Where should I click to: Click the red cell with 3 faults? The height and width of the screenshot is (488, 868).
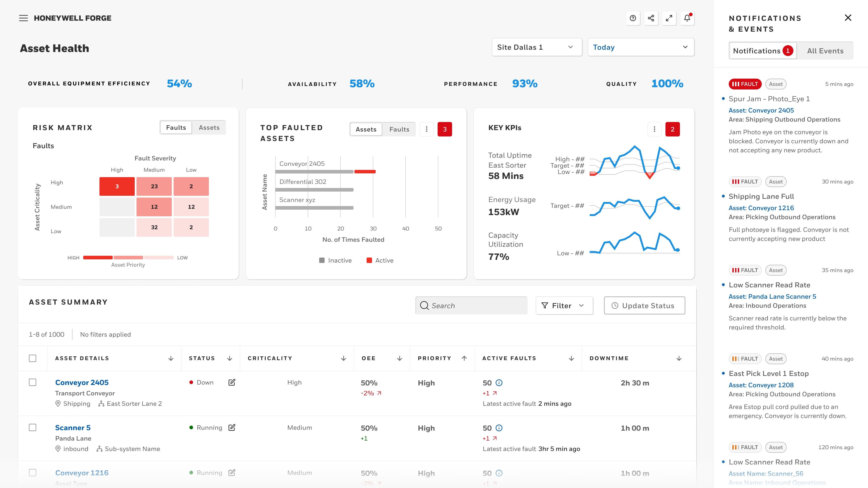pyautogui.click(x=117, y=186)
